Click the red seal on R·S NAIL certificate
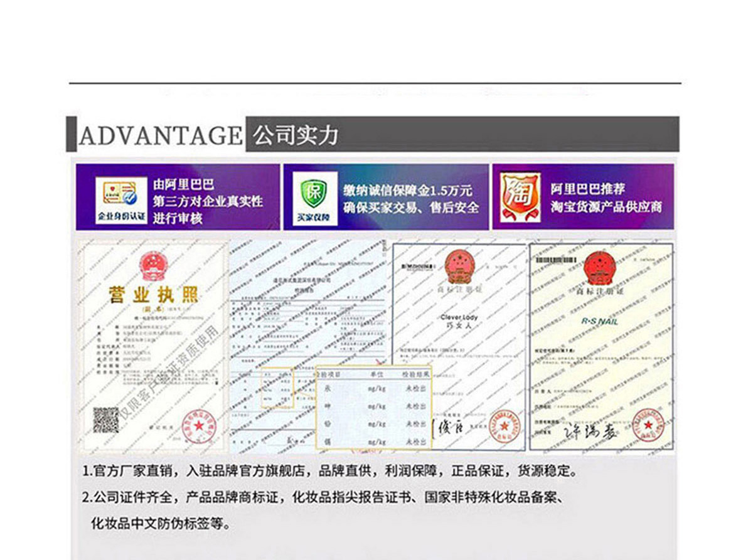The width and height of the screenshot is (753, 560). pos(648,426)
